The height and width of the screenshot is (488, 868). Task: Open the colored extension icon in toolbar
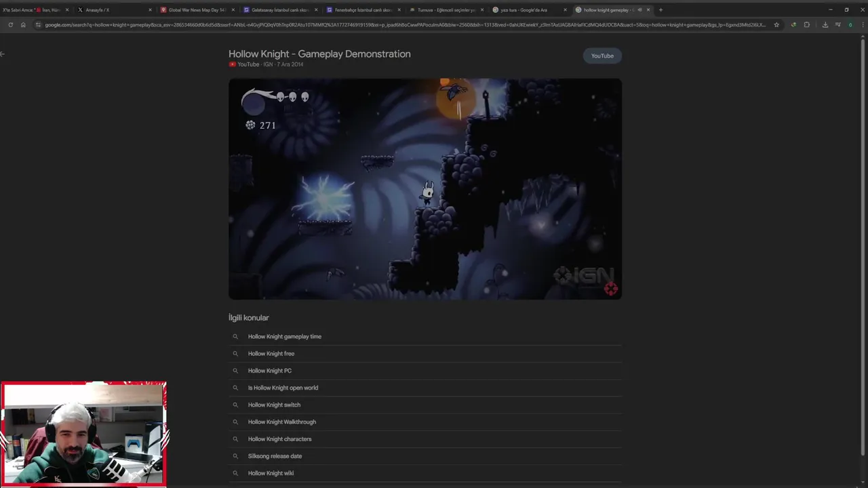(x=793, y=25)
